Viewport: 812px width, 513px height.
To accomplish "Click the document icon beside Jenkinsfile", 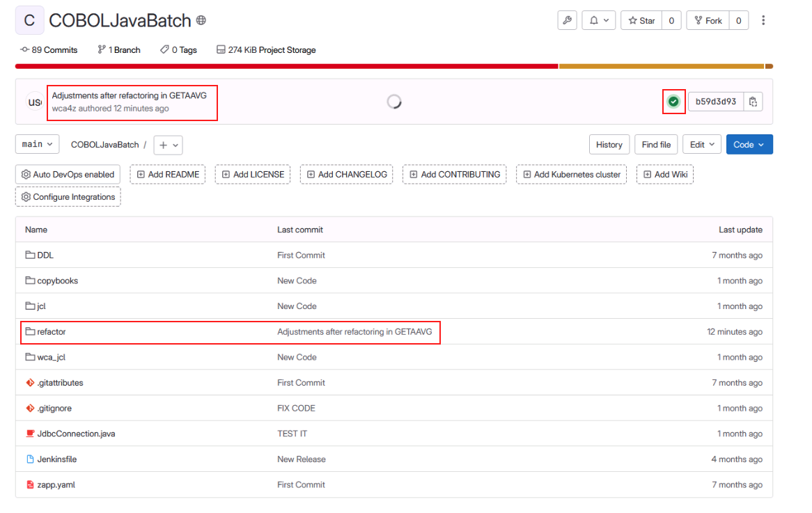I will 30,459.
